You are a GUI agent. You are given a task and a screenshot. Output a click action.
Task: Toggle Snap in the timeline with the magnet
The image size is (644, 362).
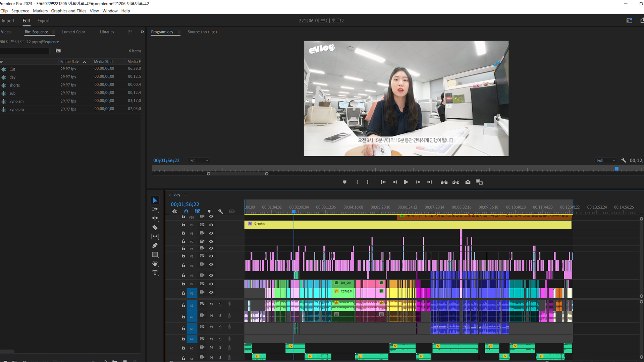point(186,212)
